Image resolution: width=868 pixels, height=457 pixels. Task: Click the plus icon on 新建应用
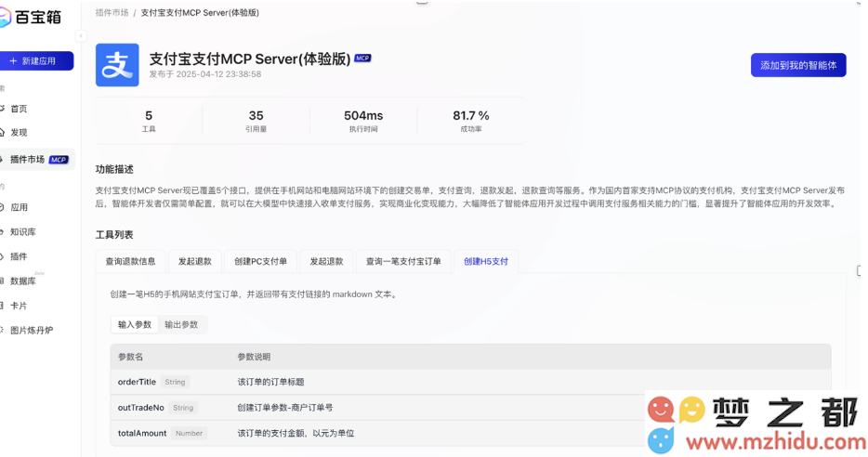click(13, 61)
